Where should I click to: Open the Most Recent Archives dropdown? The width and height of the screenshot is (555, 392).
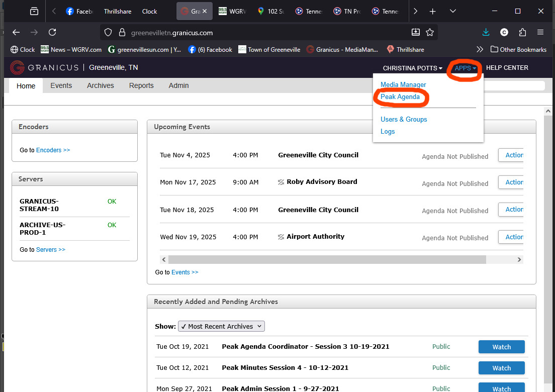pyautogui.click(x=221, y=326)
